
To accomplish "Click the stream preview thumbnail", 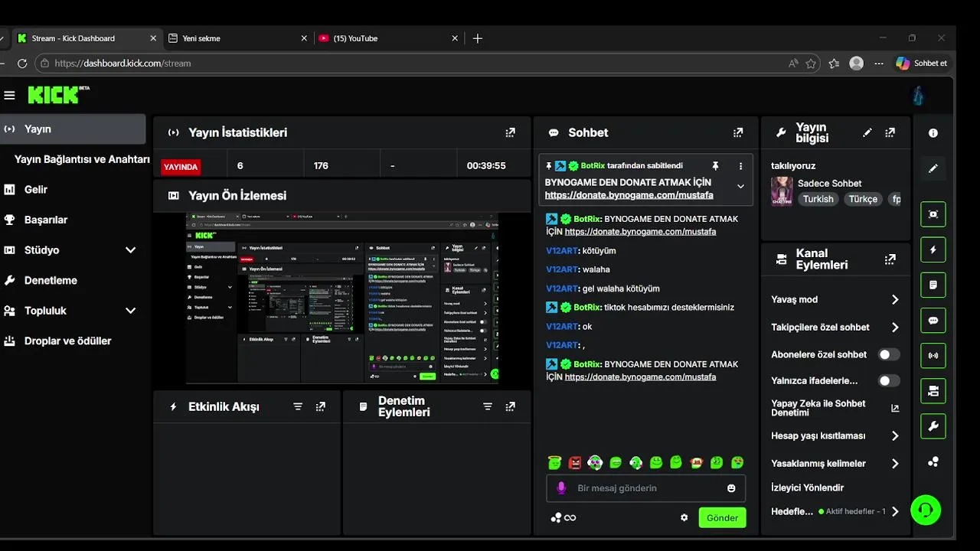I will [341, 298].
